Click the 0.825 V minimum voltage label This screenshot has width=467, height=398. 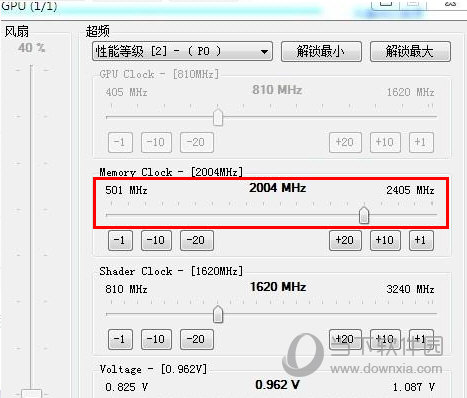pos(126,387)
